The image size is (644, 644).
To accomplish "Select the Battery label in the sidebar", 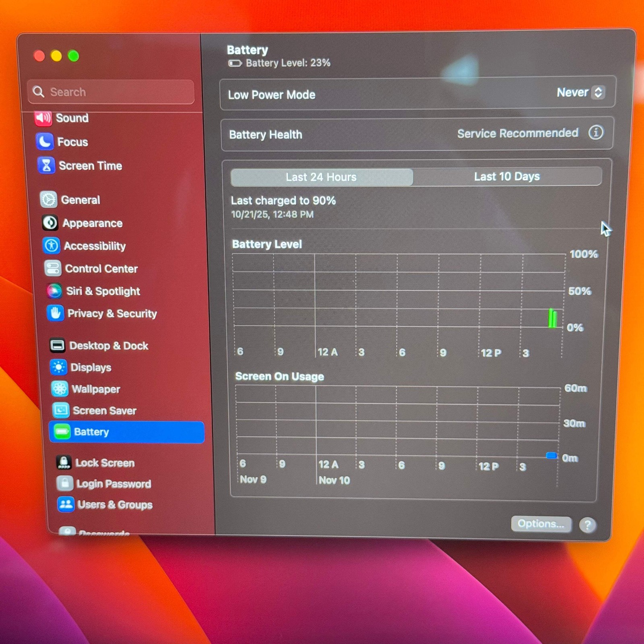I will [92, 432].
